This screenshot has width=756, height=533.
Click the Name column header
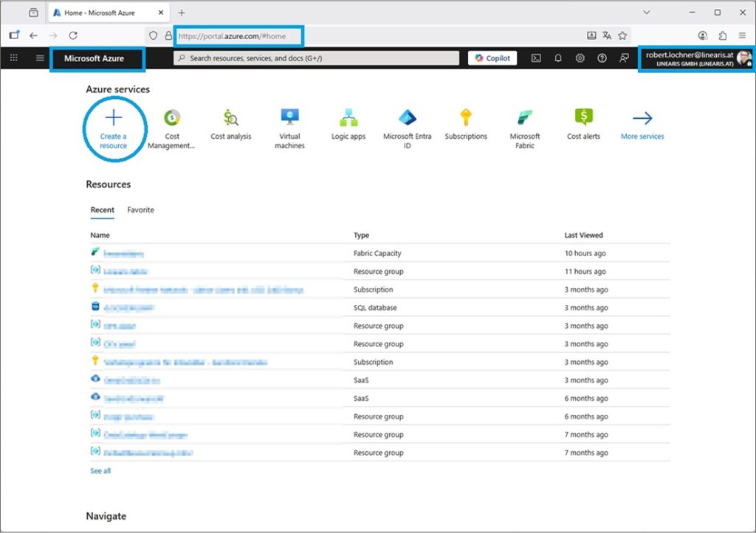[100, 235]
